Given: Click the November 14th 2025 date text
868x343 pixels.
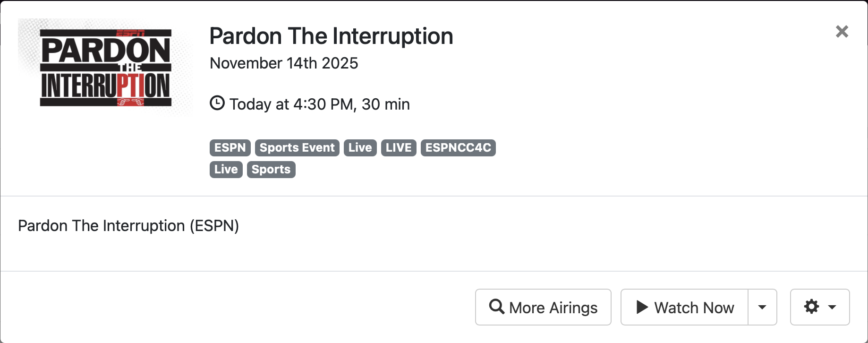Looking at the screenshot, I should click(x=284, y=63).
